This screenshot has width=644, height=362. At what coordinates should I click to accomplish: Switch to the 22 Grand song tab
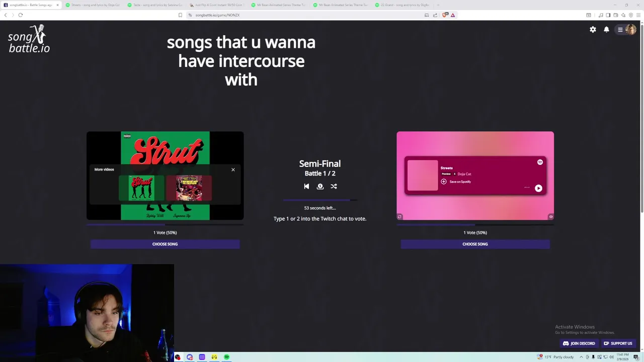[404, 5]
